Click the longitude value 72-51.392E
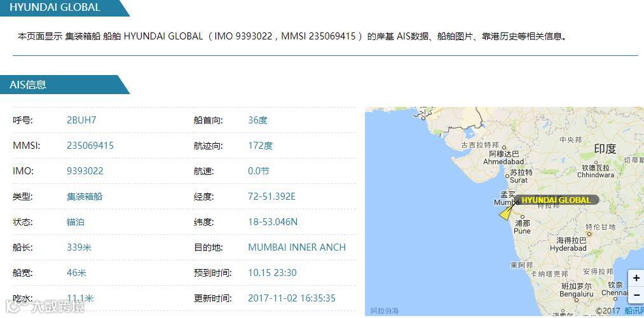 click(271, 197)
